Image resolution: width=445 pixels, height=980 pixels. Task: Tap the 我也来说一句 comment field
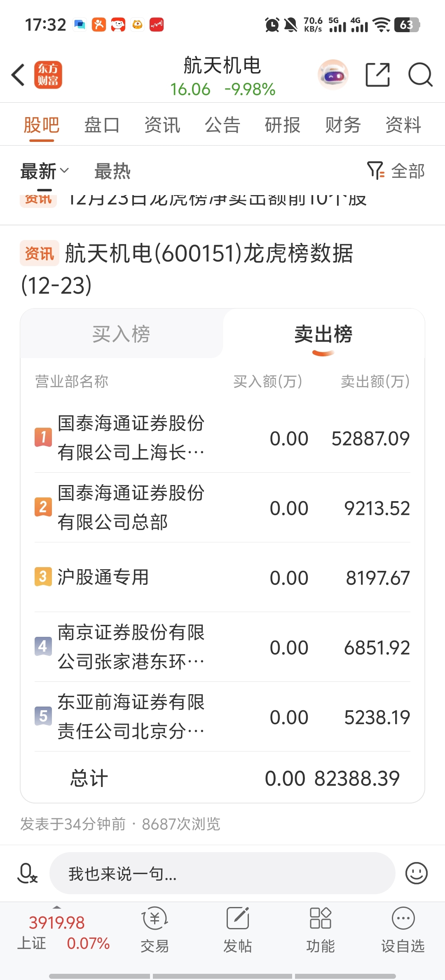click(x=222, y=873)
